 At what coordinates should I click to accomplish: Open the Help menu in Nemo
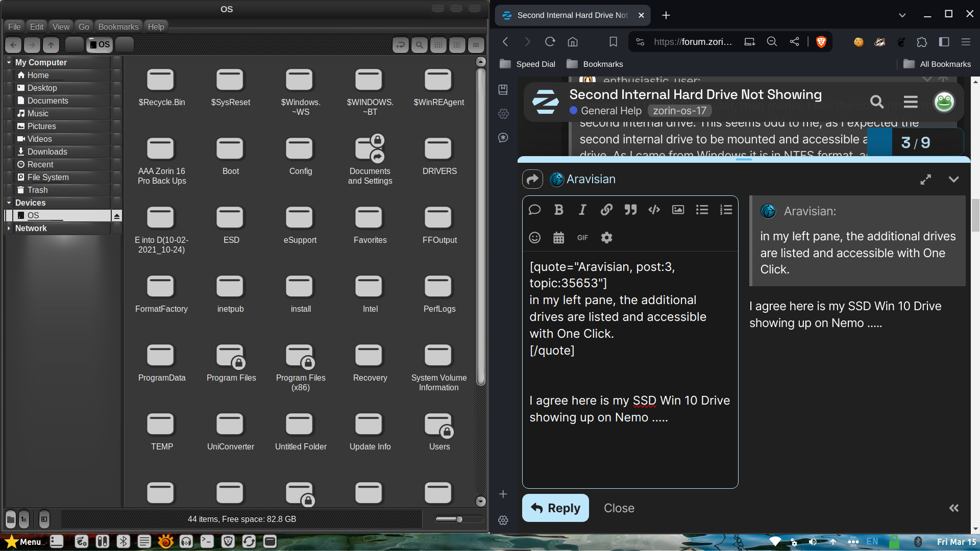click(156, 27)
